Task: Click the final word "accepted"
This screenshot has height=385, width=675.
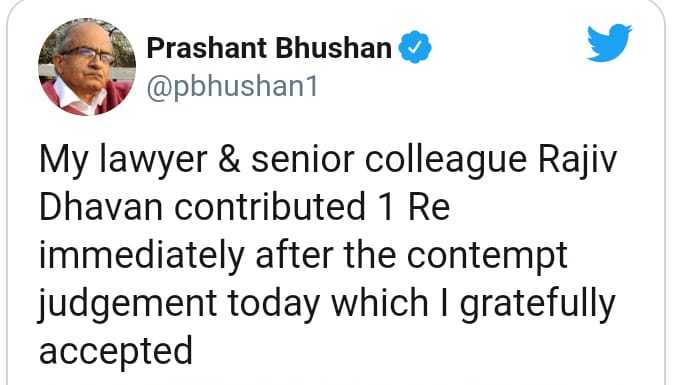Action: [116, 353]
